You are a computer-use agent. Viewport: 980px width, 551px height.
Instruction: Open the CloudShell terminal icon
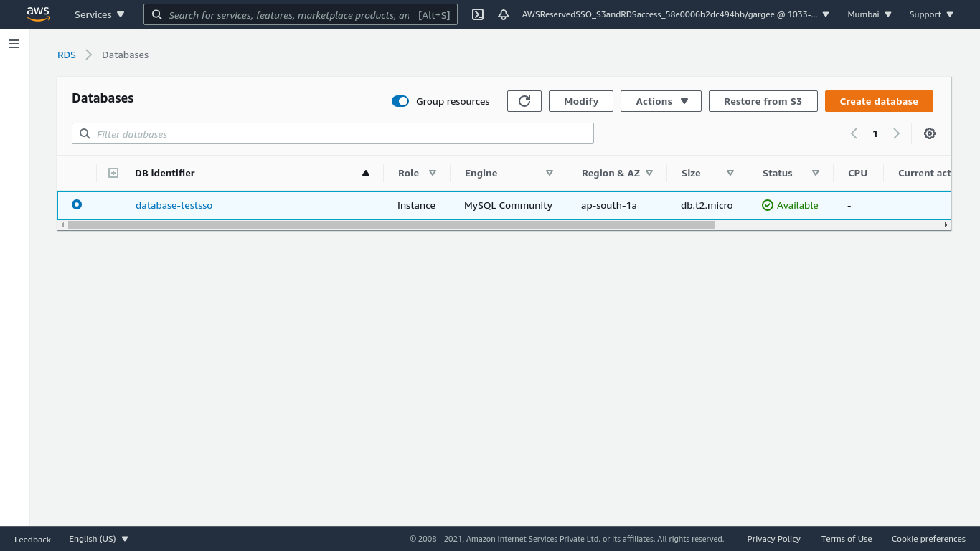(x=478, y=14)
